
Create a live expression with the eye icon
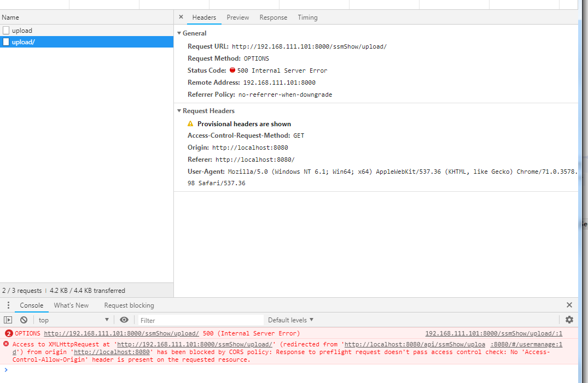tap(124, 320)
